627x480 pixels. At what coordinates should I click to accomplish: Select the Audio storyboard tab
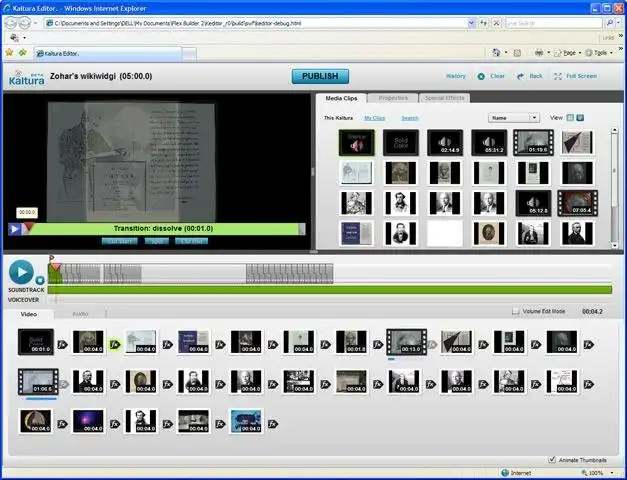[80, 314]
